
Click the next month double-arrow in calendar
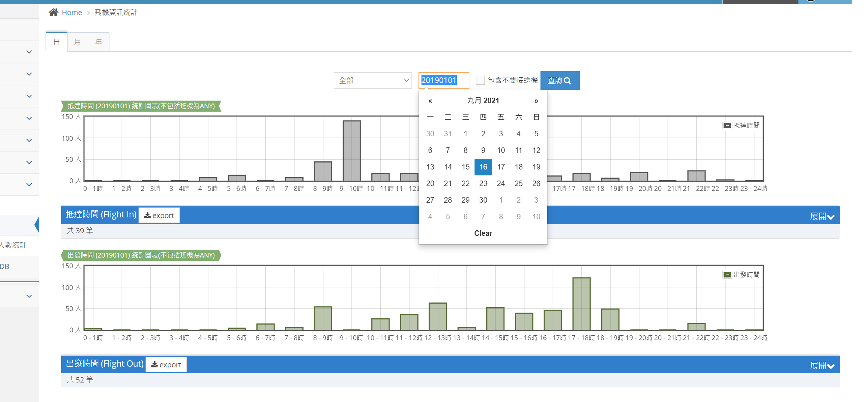coord(536,101)
